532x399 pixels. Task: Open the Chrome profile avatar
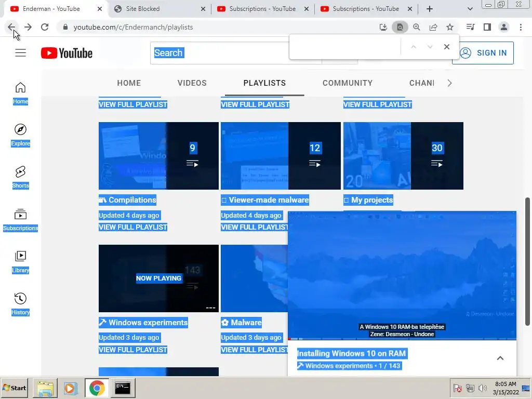point(504,27)
